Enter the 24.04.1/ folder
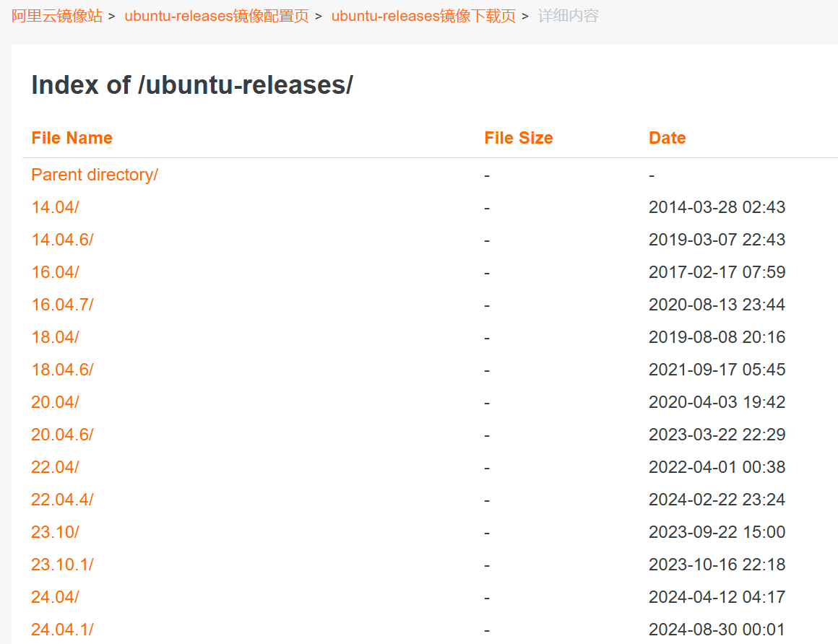 [62, 630]
